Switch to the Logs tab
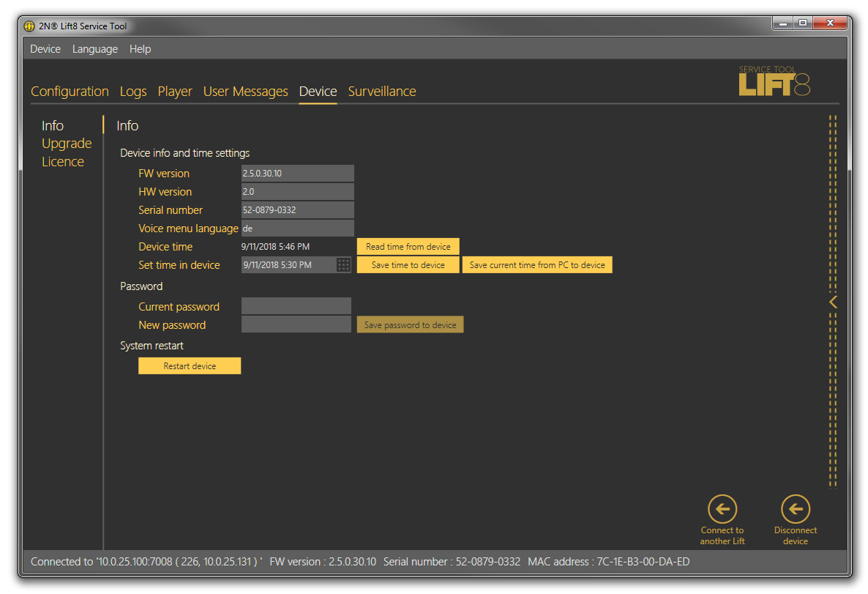 133,92
